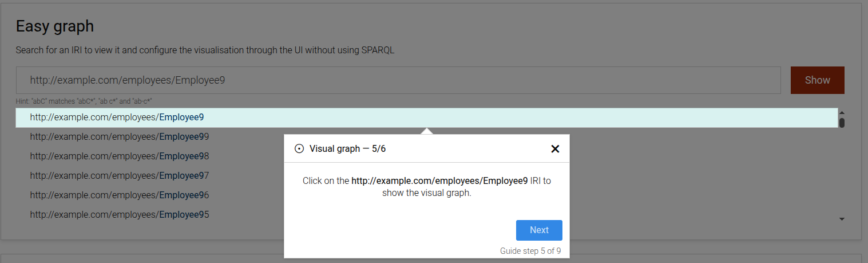Select the highlighted Employee9 suggestion
This screenshot has height=263, width=868.
coord(117,117)
